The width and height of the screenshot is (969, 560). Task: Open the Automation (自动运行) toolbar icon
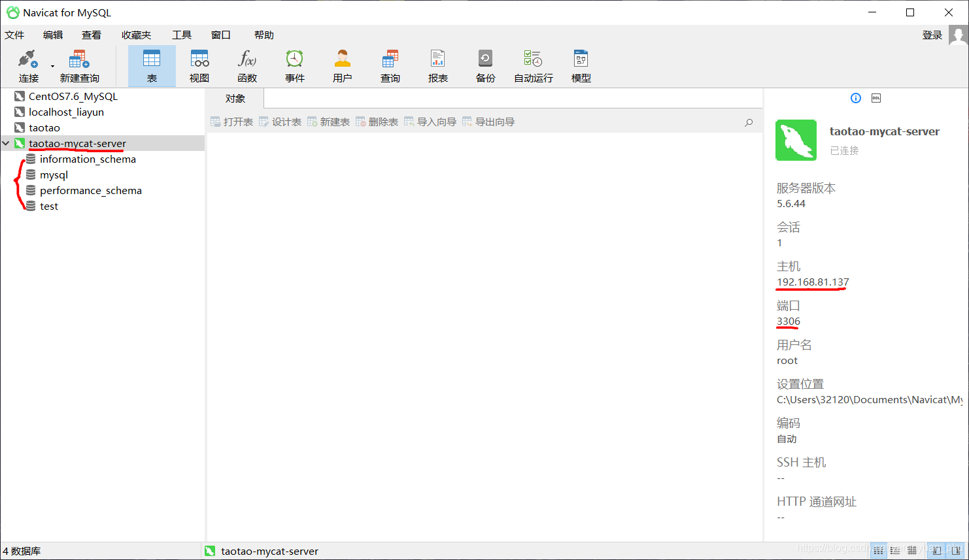tap(534, 66)
